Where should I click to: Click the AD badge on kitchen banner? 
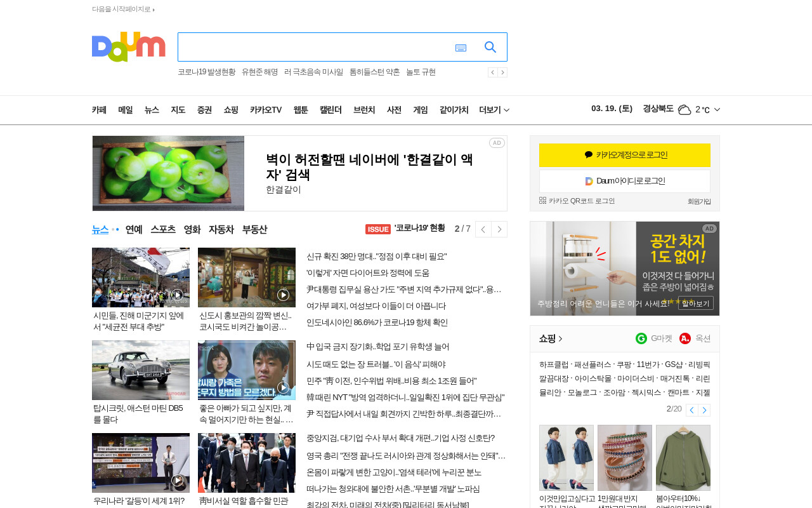709,229
